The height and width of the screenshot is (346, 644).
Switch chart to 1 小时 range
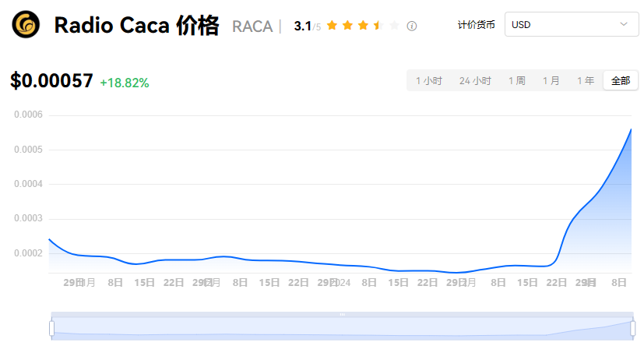click(429, 80)
